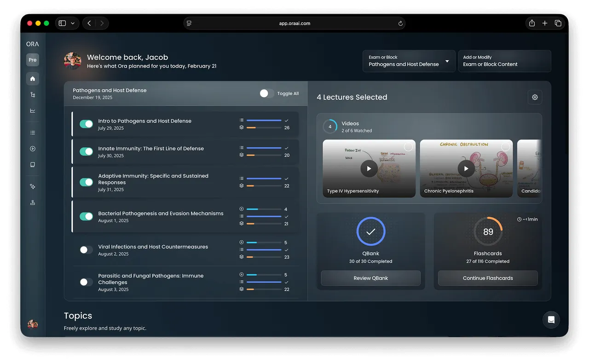Open Add or Modify Exam or Block Content

(x=505, y=61)
